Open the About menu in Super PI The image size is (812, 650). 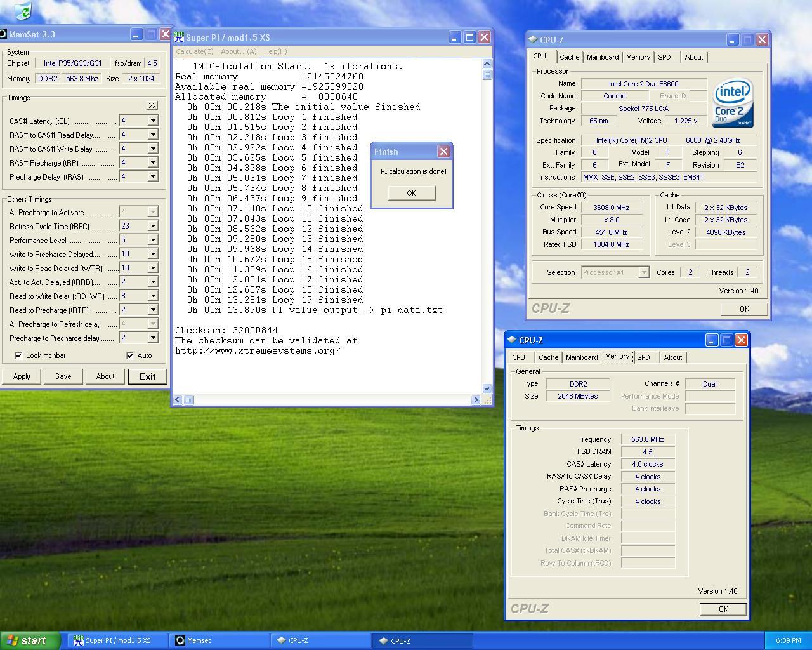pos(239,51)
